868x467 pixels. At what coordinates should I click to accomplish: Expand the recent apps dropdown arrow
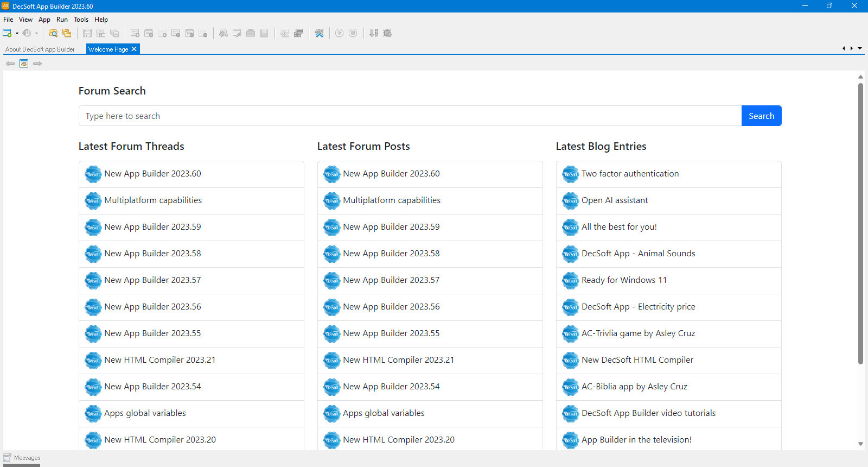click(x=36, y=33)
